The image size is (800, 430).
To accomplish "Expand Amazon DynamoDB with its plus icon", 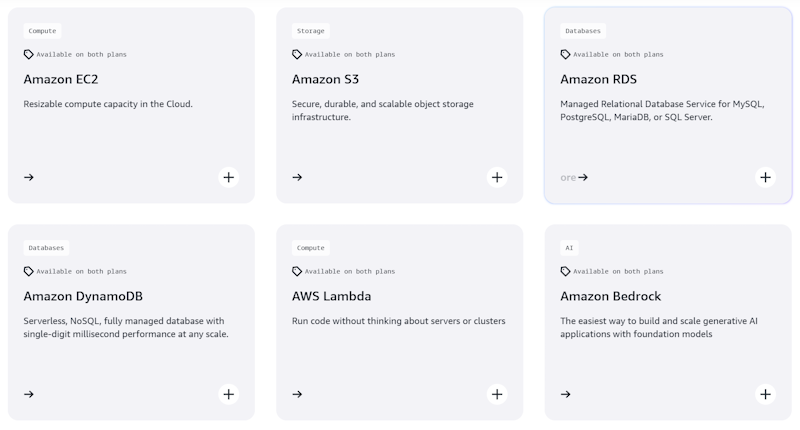I will 229,394.
